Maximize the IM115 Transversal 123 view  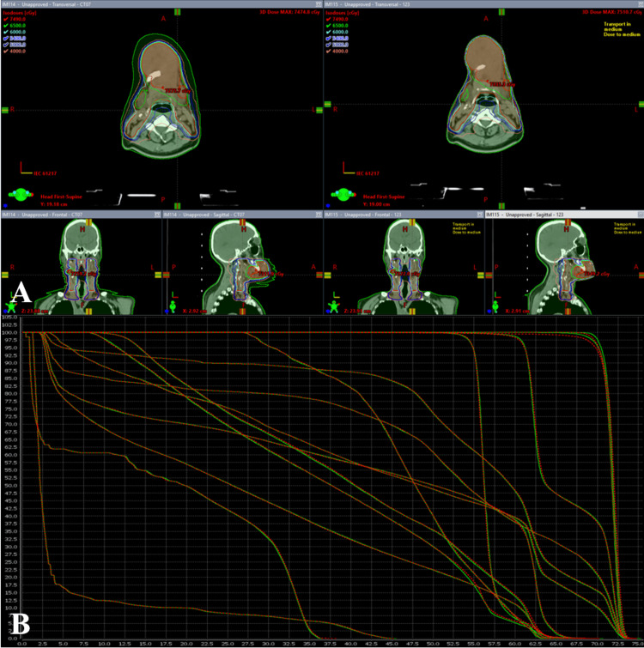641,4
